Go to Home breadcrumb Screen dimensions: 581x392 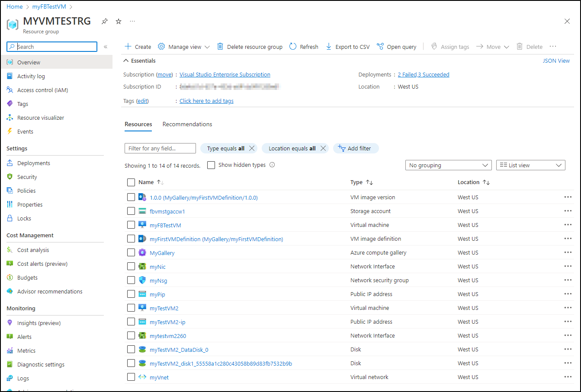(15, 6)
